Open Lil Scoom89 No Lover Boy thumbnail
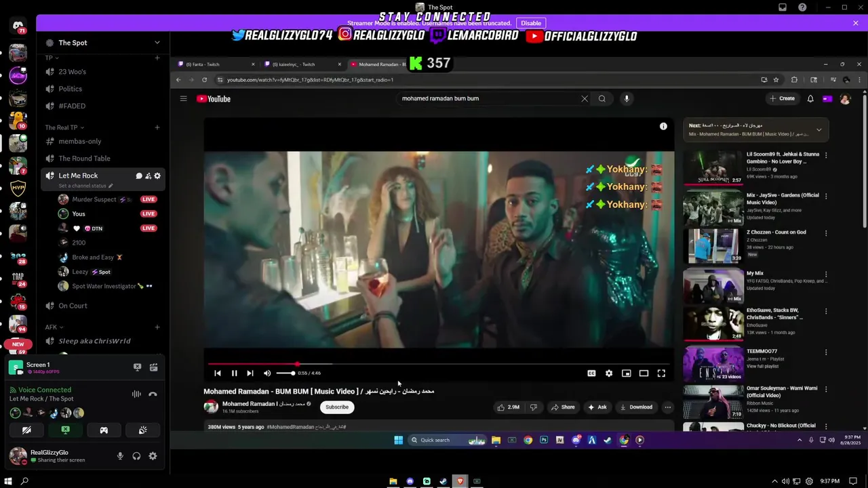 (713, 167)
